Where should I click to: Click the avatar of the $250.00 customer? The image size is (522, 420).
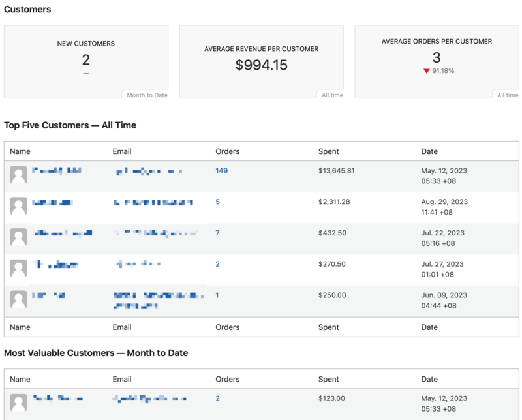point(19,299)
